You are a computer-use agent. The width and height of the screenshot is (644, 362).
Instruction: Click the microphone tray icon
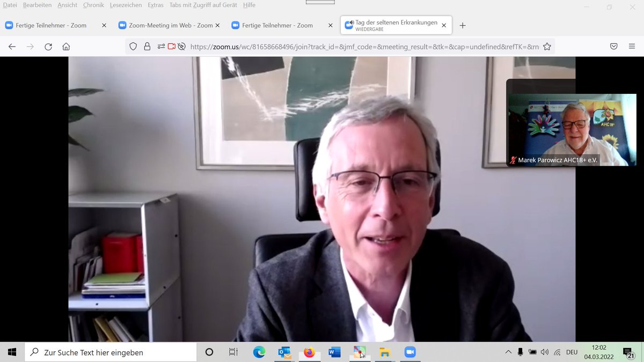pos(520,352)
